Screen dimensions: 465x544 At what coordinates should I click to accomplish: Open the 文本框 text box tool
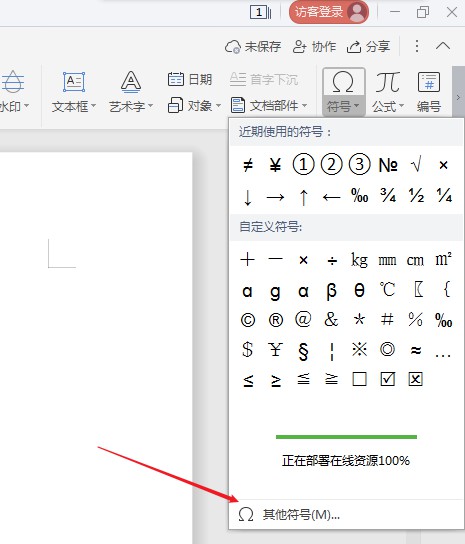tap(74, 92)
